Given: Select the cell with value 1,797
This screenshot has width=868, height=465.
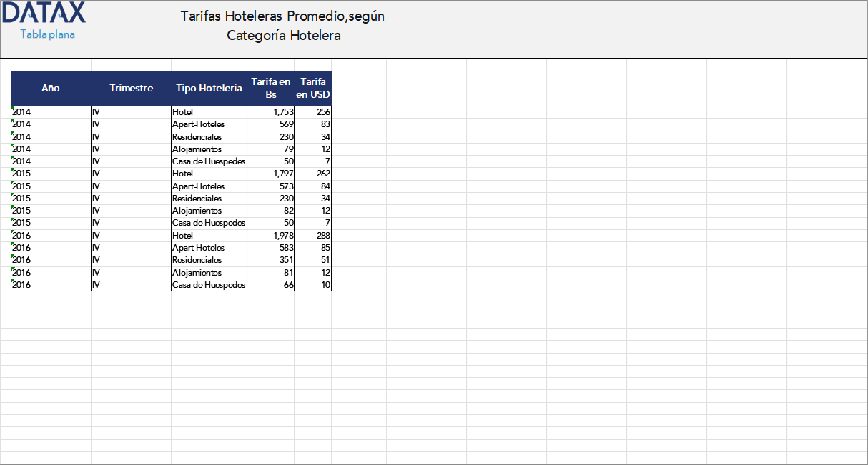Looking at the screenshot, I should [270, 174].
